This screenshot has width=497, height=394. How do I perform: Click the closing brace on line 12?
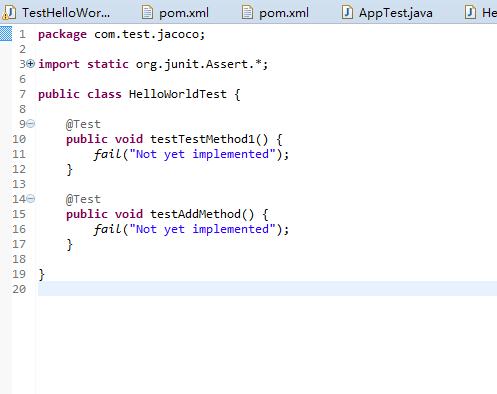click(69, 169)
